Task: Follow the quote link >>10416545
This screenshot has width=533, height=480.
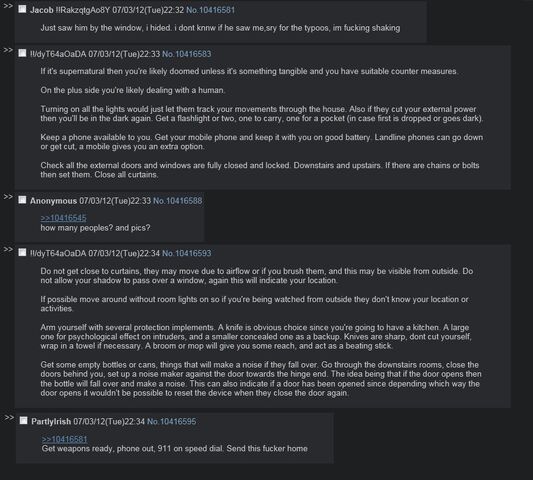Action: [64, 218]
